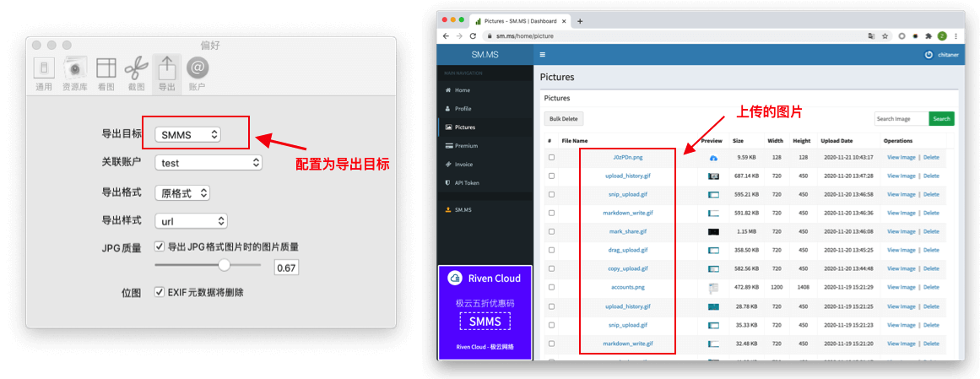Toggle the sidebar with hamburger icon

(543, 54)
